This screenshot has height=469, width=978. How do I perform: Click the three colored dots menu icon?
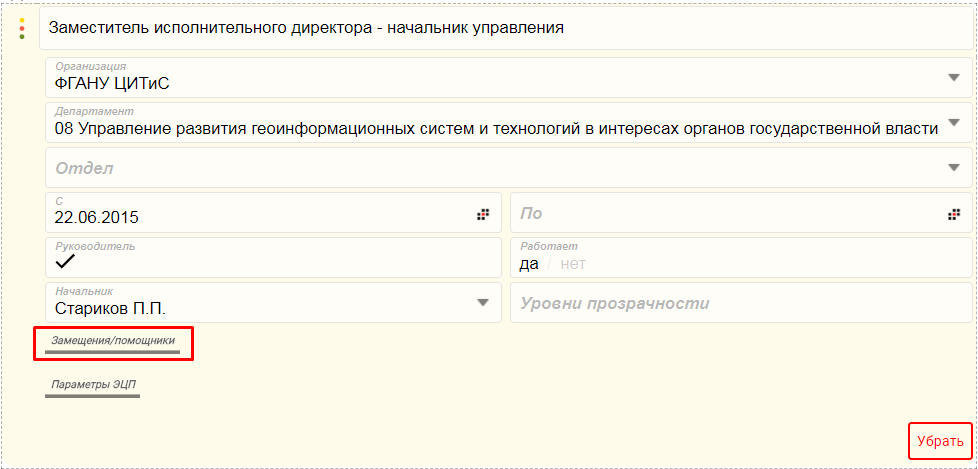22,28
